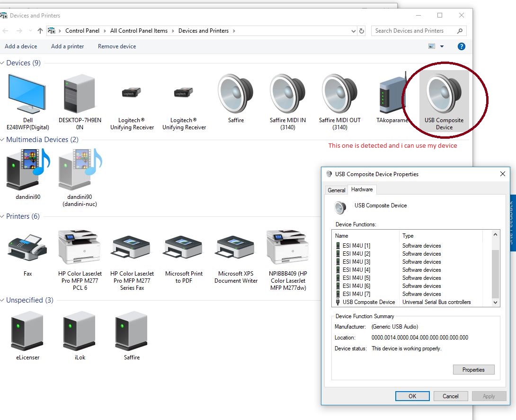Open the view options dropdown arrow

pyautogui.click(x=442, y=46)
